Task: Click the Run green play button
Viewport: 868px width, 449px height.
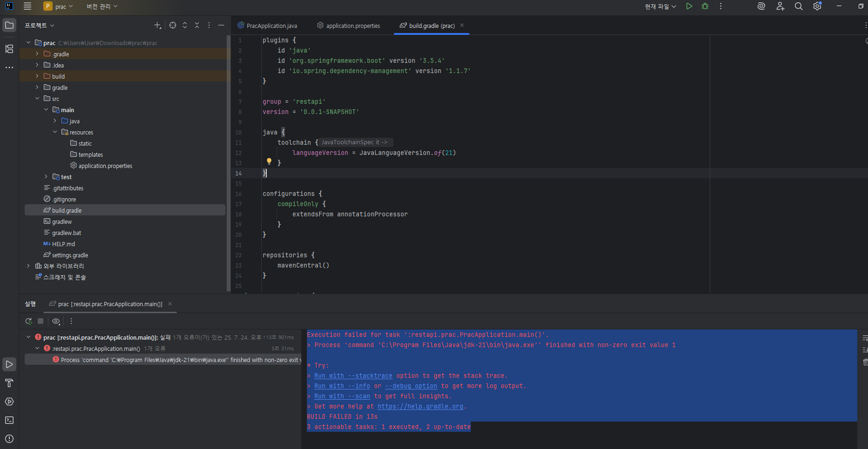Action: (x=689, y=6)
